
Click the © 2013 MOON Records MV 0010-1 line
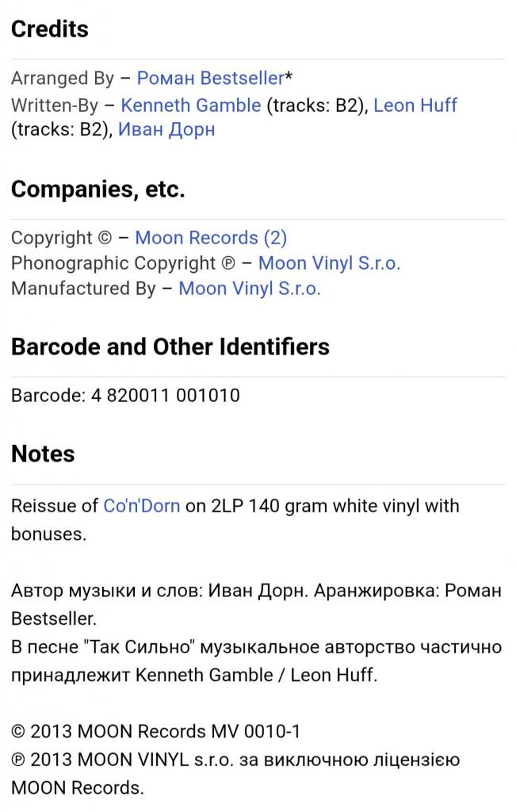(155, 732)
